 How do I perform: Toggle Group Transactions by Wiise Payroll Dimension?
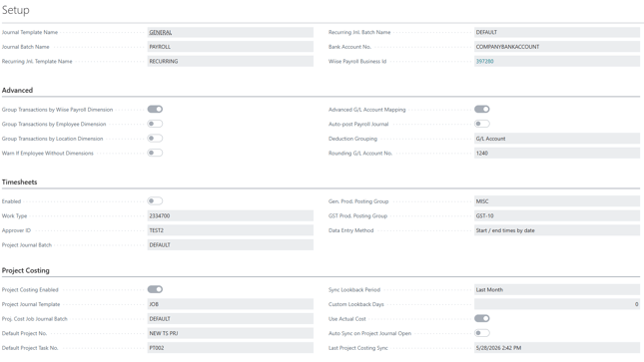pos(155,109)
